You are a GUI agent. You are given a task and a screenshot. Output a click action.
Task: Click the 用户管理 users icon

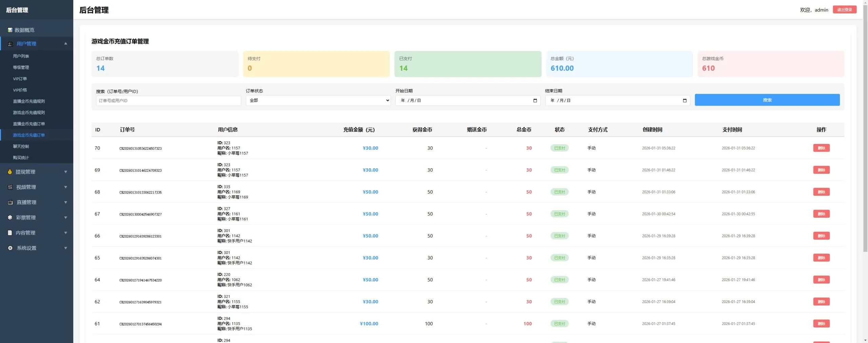pos(10,44)
